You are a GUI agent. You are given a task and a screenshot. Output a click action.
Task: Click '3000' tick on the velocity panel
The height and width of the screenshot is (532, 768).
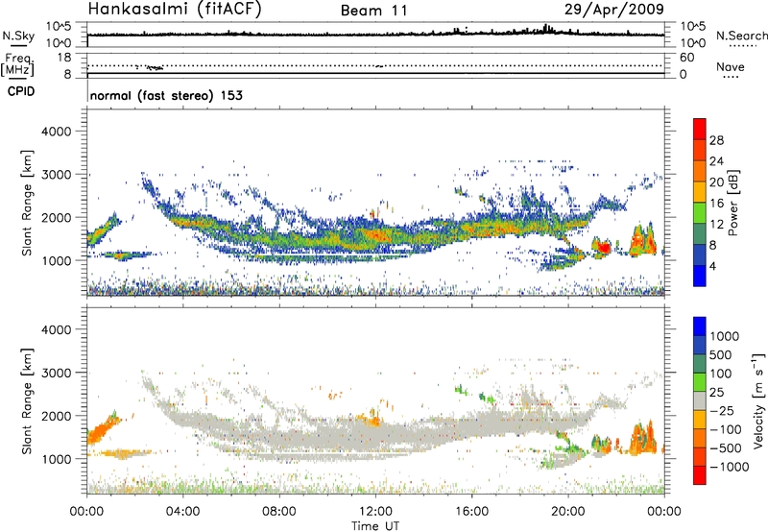(57, 373)
